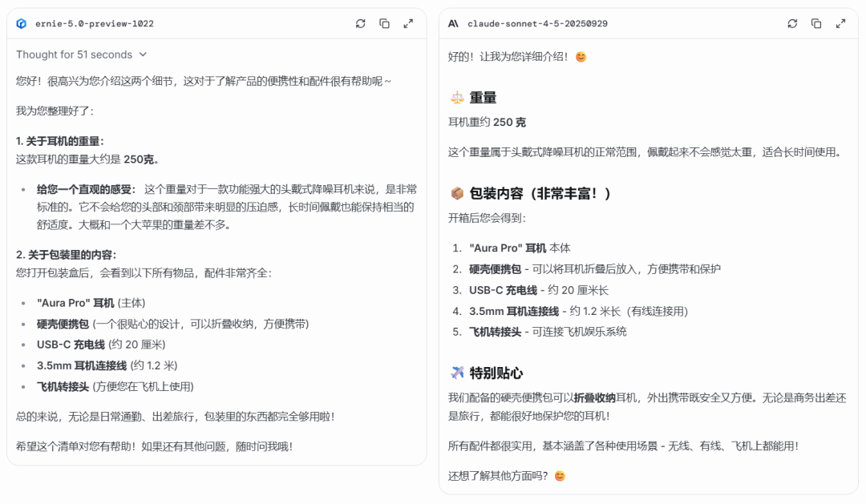Click the 😊 emoji in Claude's greeting
The image size is (866, 504).
tap(579, 58)
